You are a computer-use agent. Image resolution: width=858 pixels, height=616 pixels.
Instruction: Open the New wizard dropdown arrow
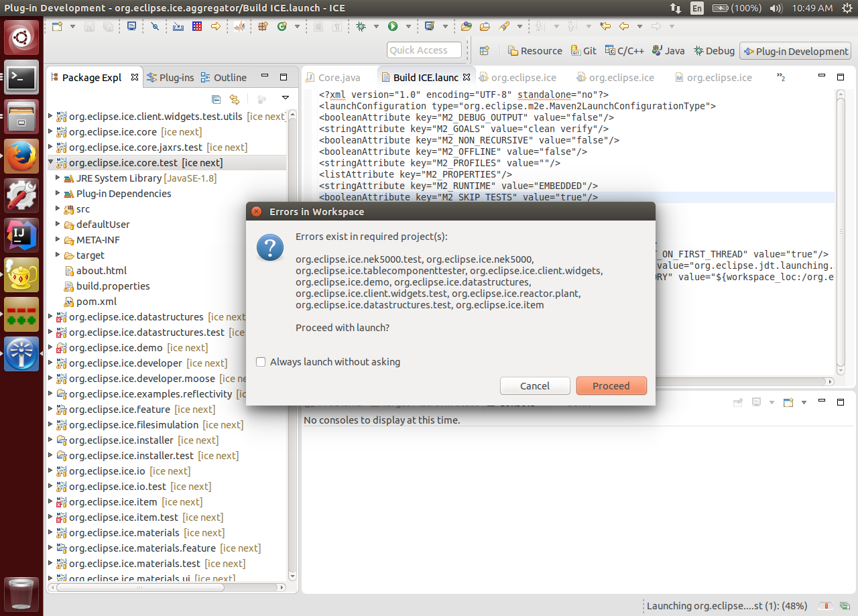[71, 27]
